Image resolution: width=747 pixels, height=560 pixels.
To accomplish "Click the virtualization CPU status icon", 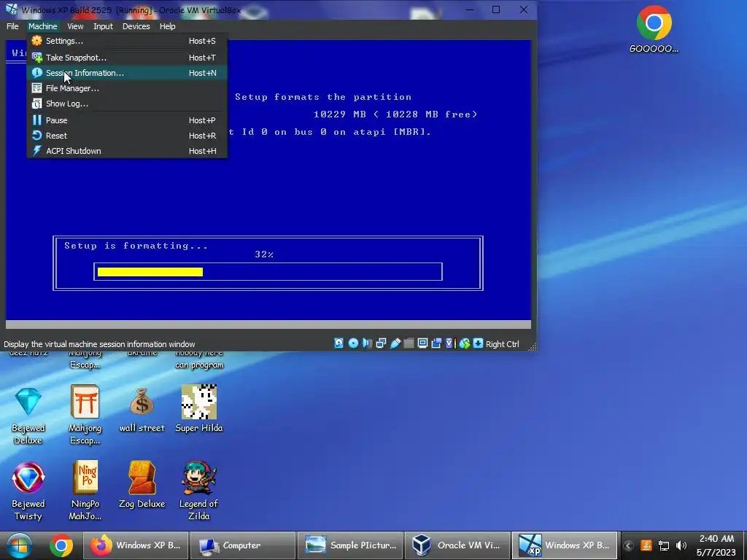I will point(450,343).
